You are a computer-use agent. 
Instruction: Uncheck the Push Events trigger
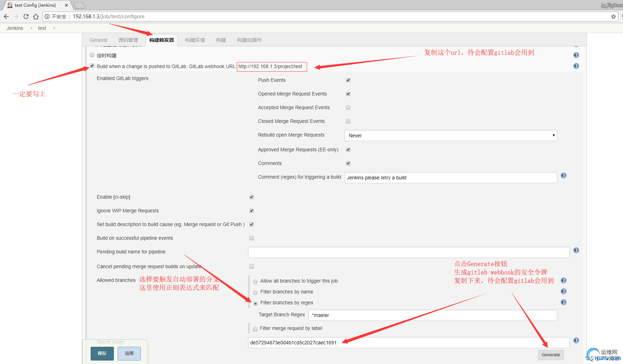348,80
